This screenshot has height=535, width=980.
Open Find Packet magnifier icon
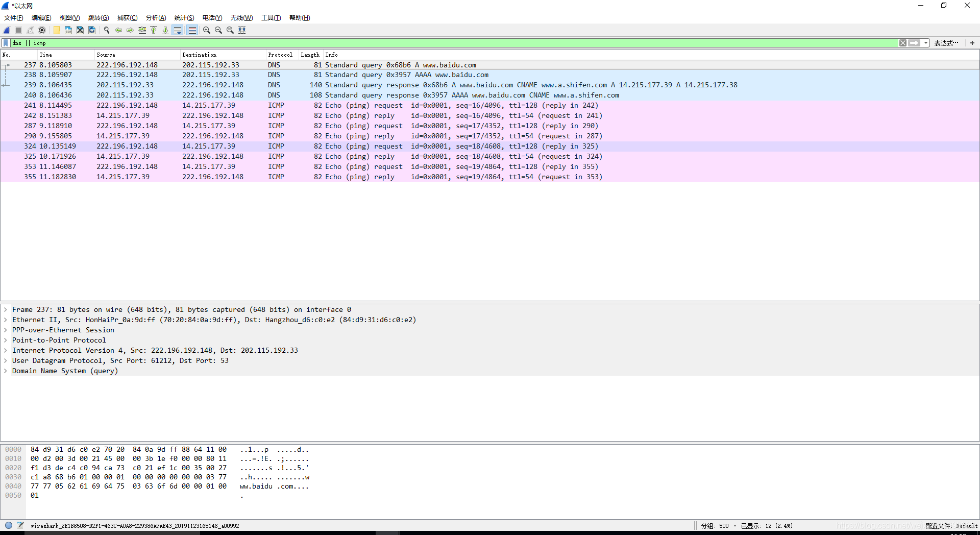(107, 30)
